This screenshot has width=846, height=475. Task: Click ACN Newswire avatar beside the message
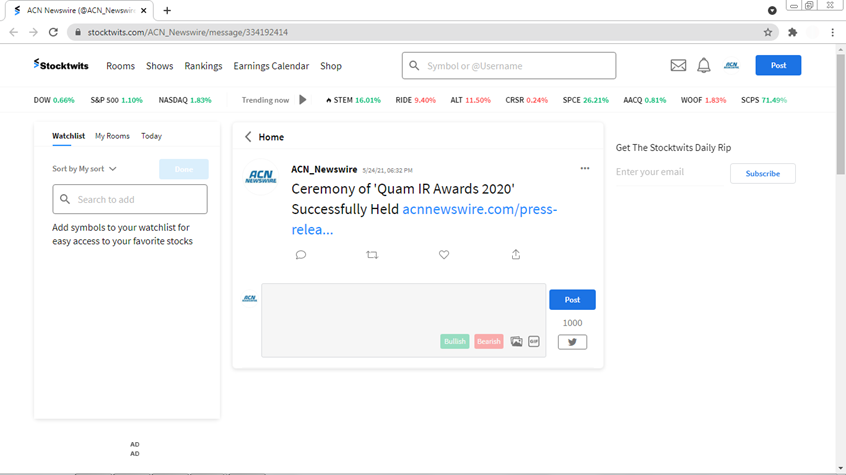(261, 177)
